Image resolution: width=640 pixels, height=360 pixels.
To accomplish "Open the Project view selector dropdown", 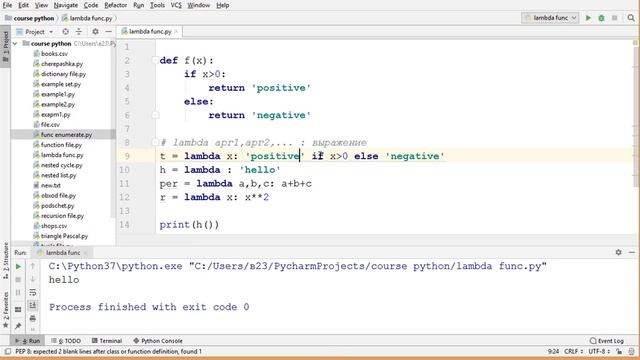I will [35, 31].
